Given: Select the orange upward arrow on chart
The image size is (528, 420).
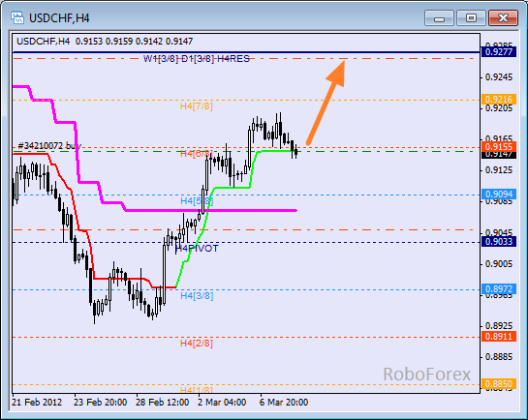Looking at the screenshot, I should point(326,102).
